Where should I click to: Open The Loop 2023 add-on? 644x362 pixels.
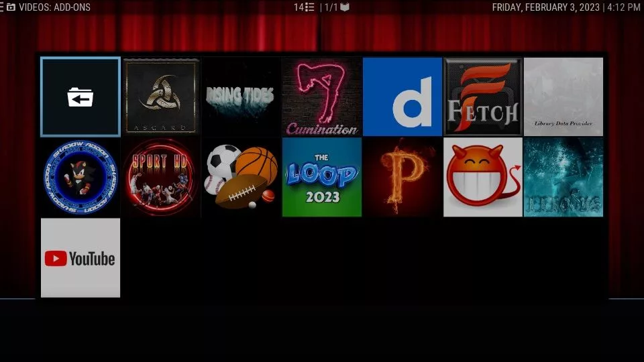point(322,177)
